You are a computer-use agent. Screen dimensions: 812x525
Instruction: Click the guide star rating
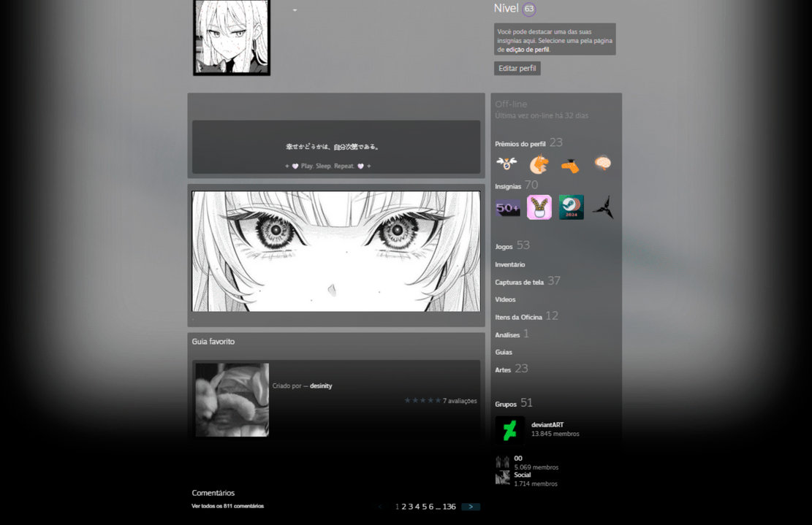coord(422,400)
